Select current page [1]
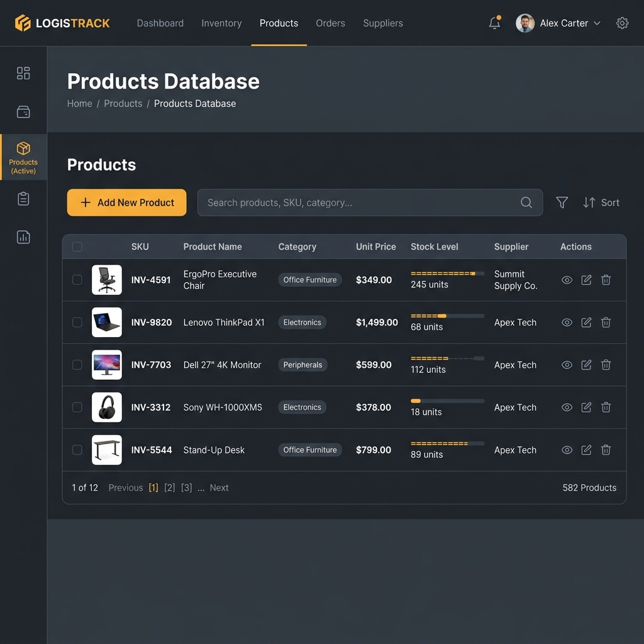This screenshot has height=644, width=644. pyautogui.click(x=153, y=487)
